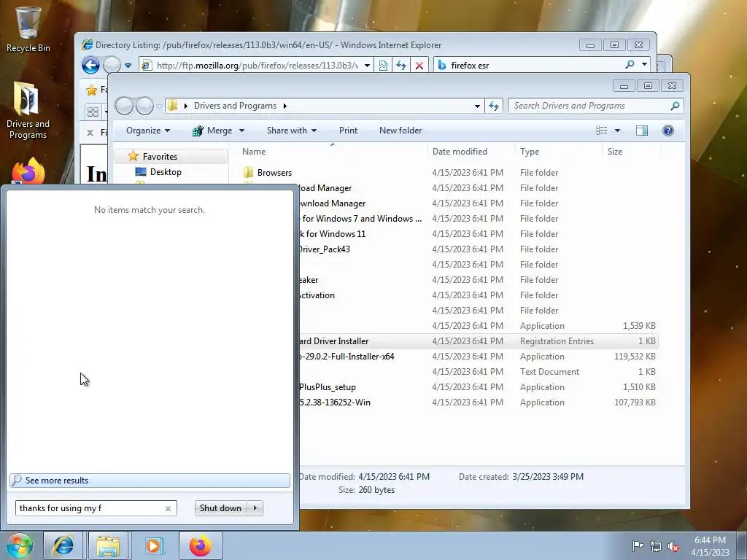The image size is (747, 560).
Task: Open the IE address bar dropdown arrow
Action: 367,65
